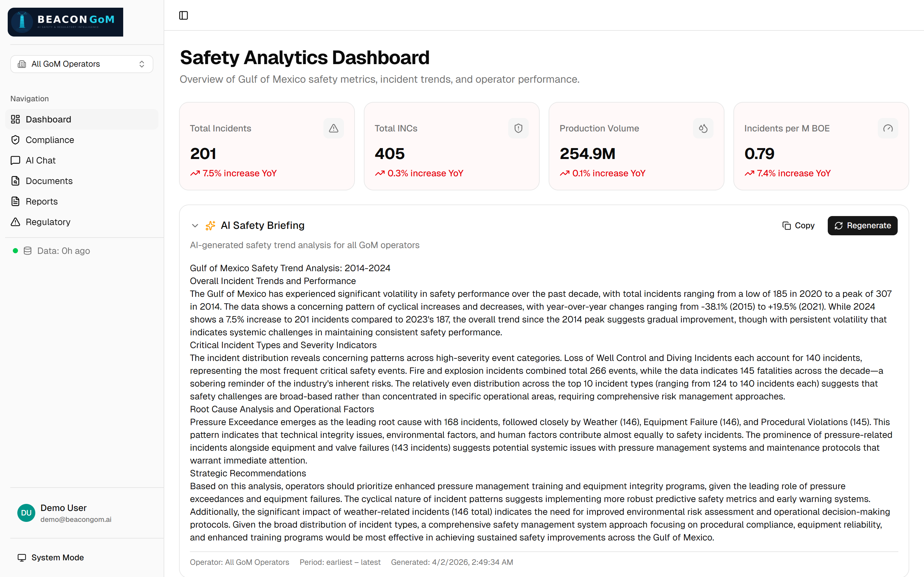924x577 pixels.
Task: Copy the AI Safety Briefing text
Action: coord(798,226)
